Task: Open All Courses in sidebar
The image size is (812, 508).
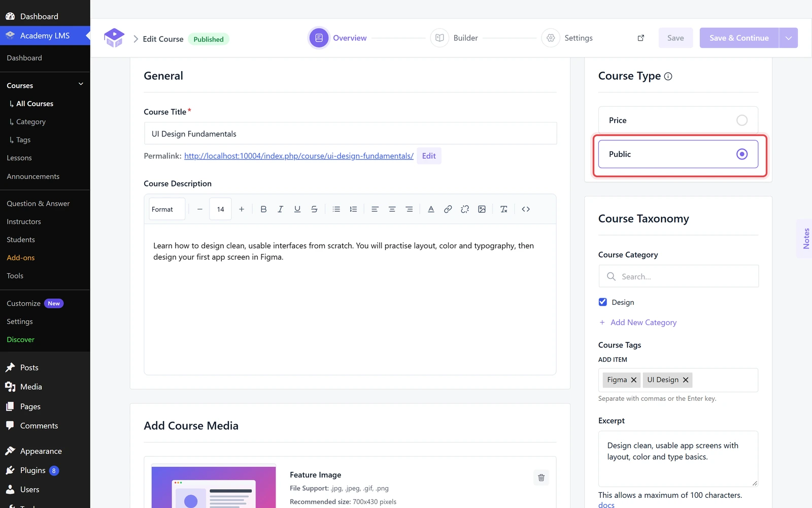Action: [35, 104]
